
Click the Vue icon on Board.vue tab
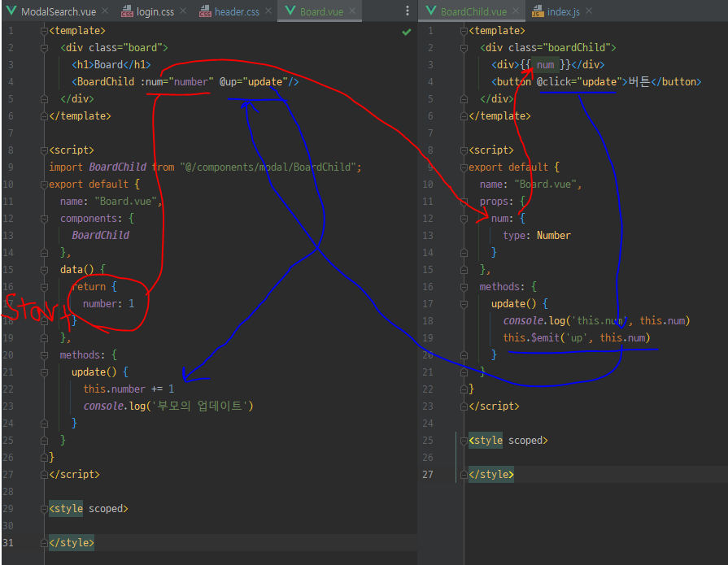290,11
